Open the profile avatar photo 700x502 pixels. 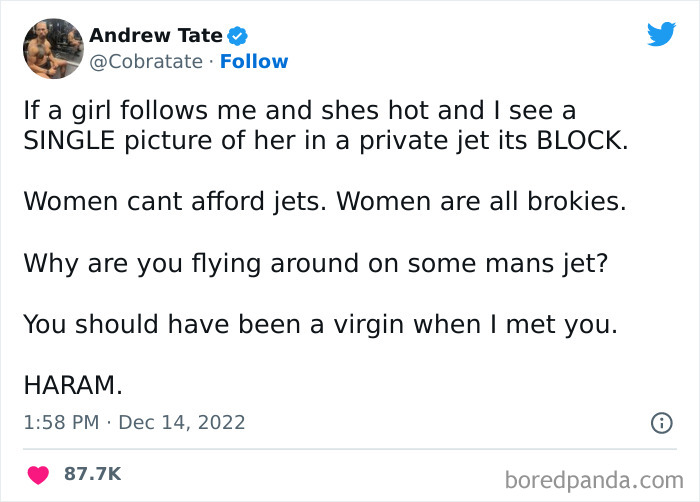coord(52,48)
